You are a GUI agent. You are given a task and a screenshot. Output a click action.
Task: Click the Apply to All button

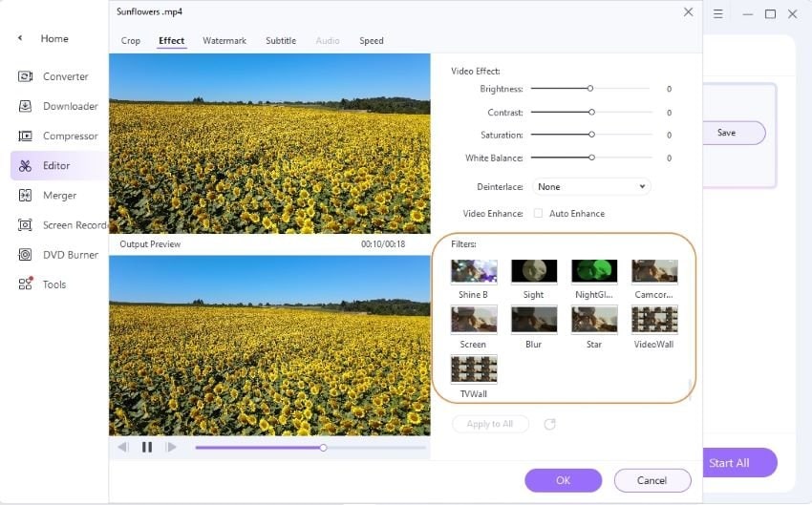pyautogui.click(x=490, y=424)
